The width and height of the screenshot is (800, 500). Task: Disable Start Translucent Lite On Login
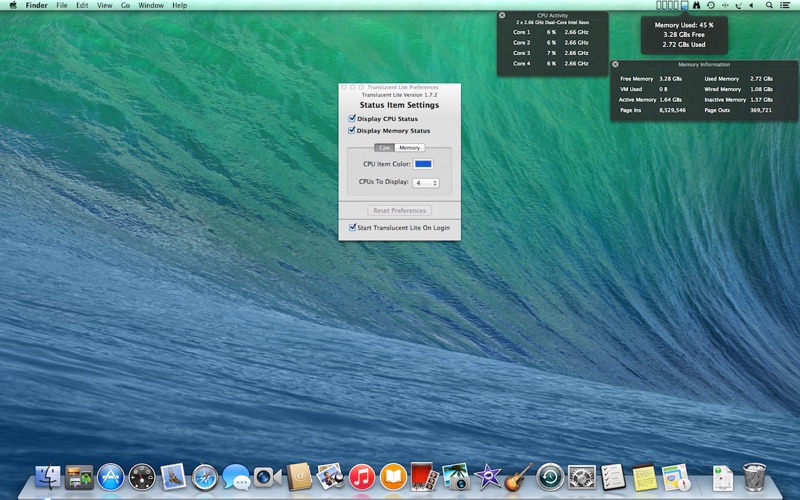click(353, 228)
